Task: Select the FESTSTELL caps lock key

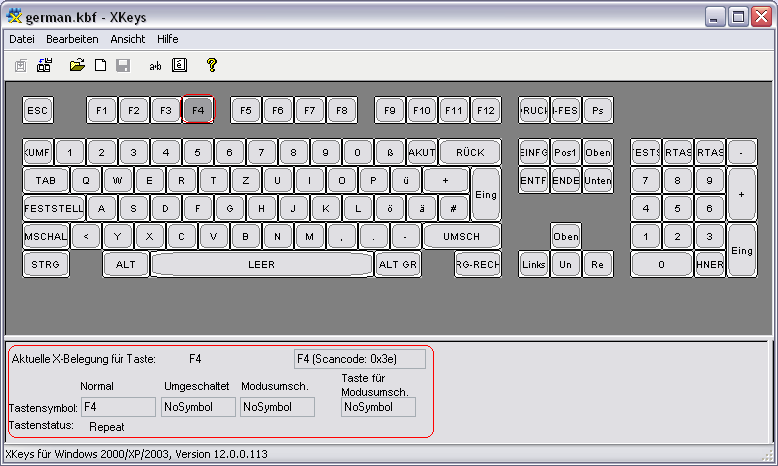Action: click(x=54, y=208)
